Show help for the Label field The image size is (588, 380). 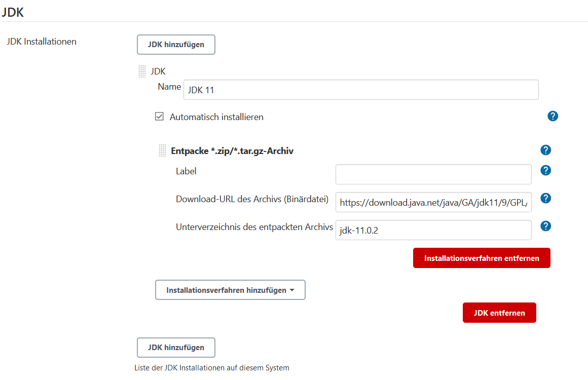point(545,170)
